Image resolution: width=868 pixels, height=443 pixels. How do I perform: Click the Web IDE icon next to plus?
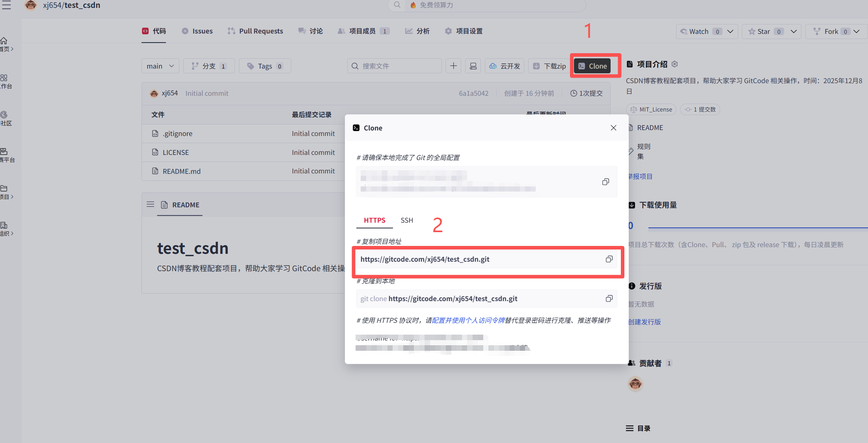click(473, 66)
